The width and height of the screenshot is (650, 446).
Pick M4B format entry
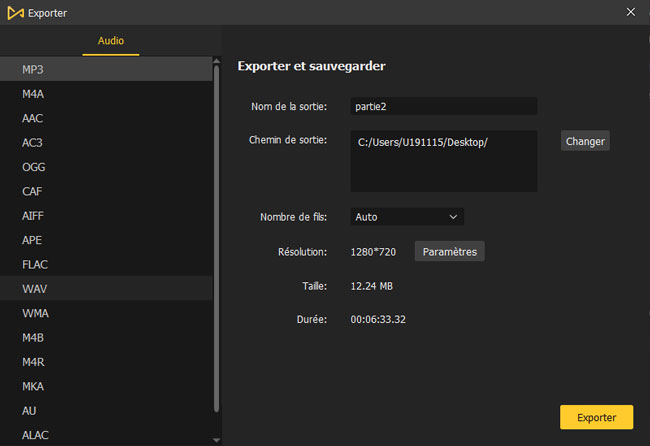tap(106, 337)
